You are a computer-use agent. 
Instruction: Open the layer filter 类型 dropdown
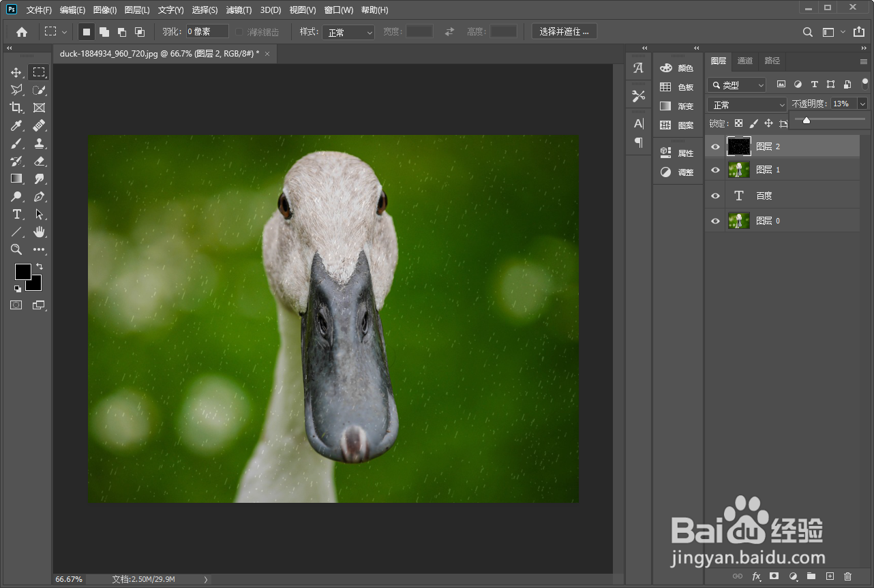[737, 85]
